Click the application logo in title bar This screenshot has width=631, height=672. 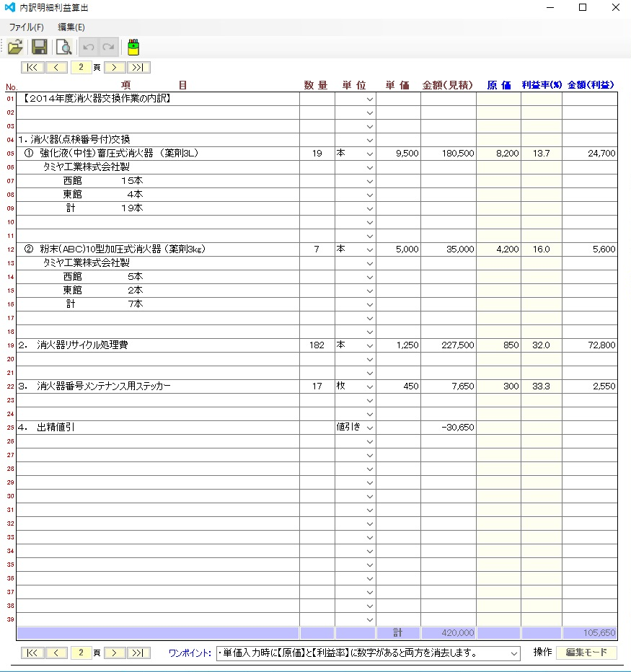9,7
